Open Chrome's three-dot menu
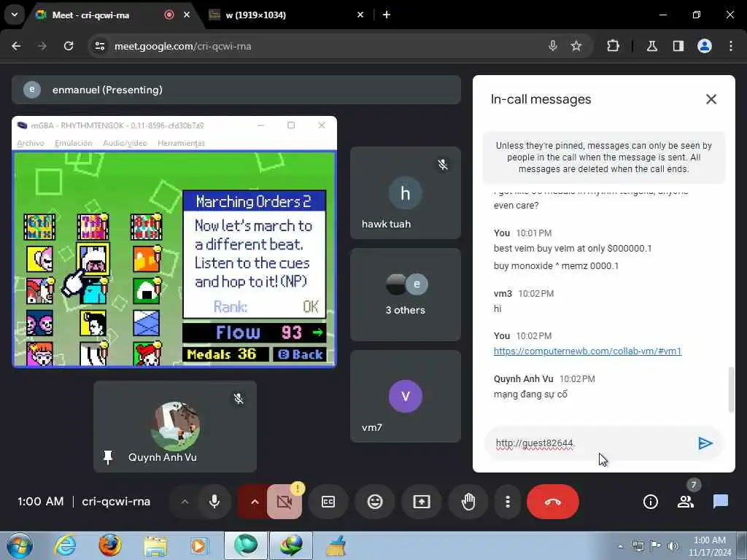 click(x=731, y=46)
